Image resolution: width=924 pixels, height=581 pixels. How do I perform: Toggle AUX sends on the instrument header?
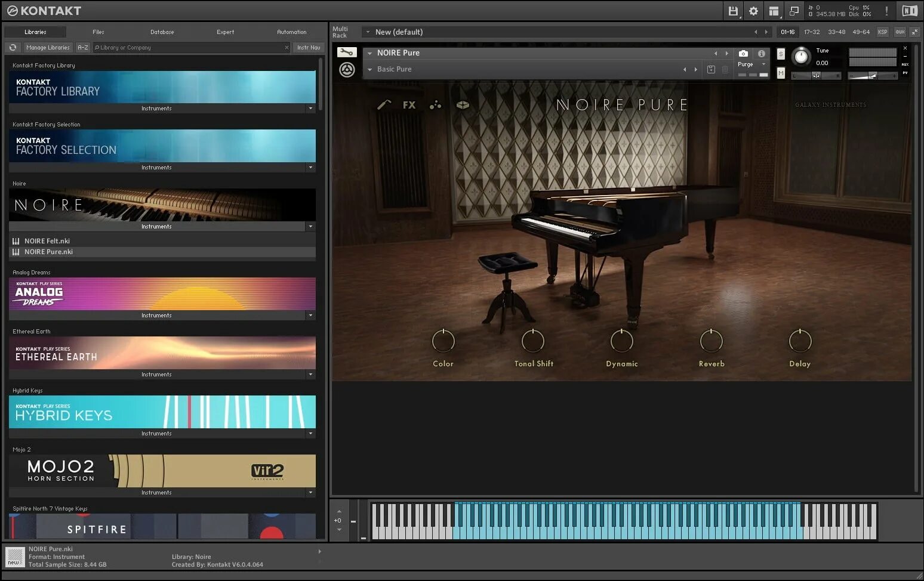point(905,64)
